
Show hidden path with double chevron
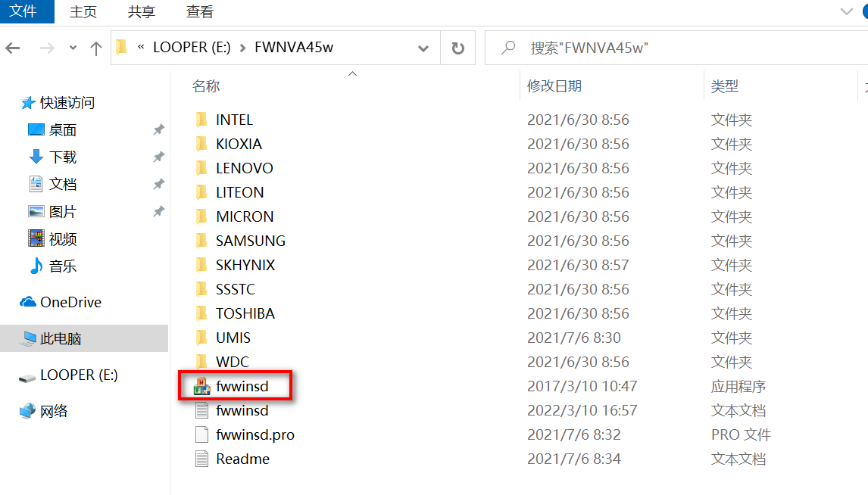(141, 47)
